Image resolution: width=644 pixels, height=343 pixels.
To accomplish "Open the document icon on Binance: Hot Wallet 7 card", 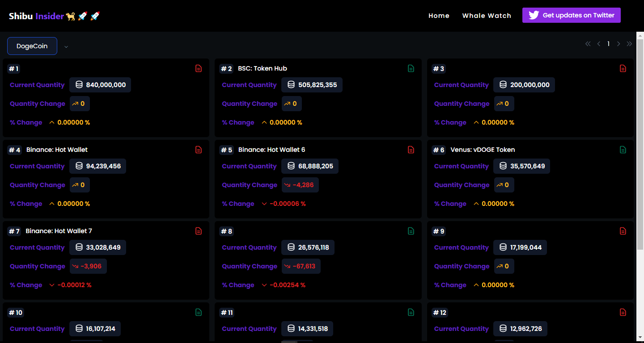I will 199,231.
